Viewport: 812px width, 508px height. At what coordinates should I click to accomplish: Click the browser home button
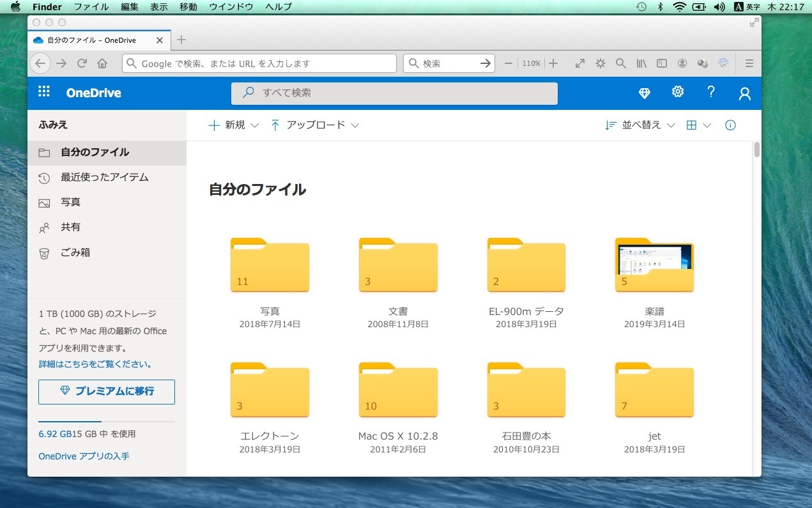click(102, 63)
